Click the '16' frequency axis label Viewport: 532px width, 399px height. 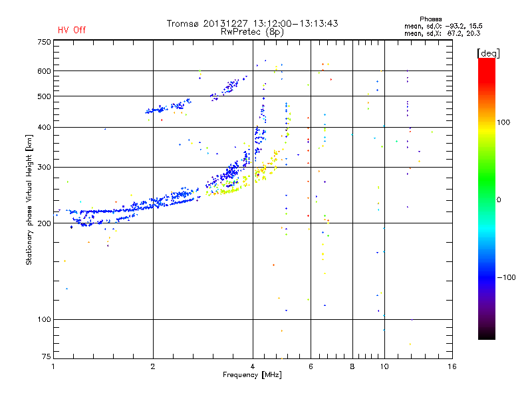452,366
